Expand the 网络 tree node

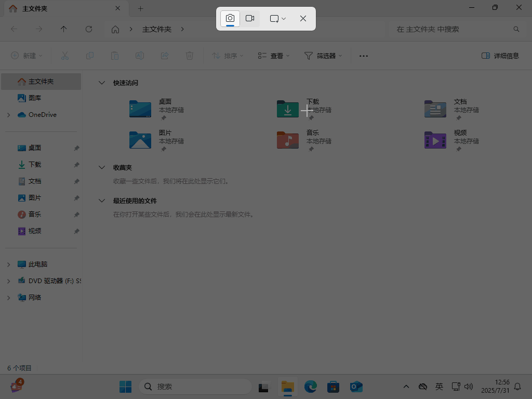[x=9, y=298]
